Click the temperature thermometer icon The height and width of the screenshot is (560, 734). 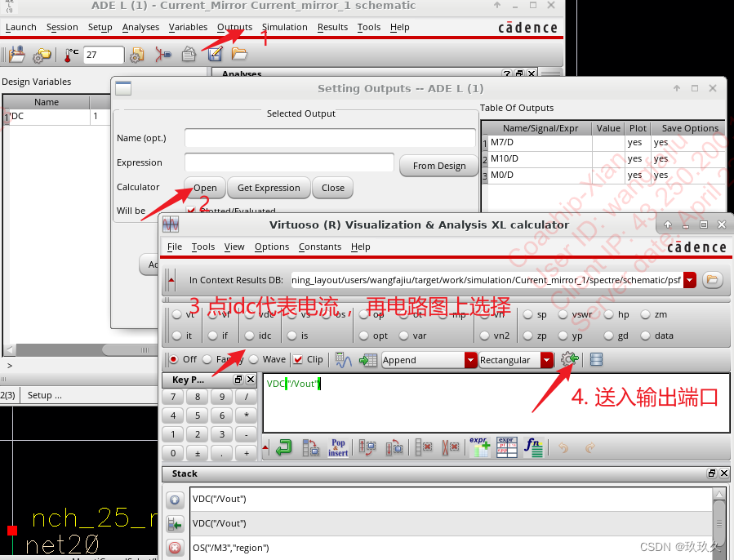tap(71, 56)
